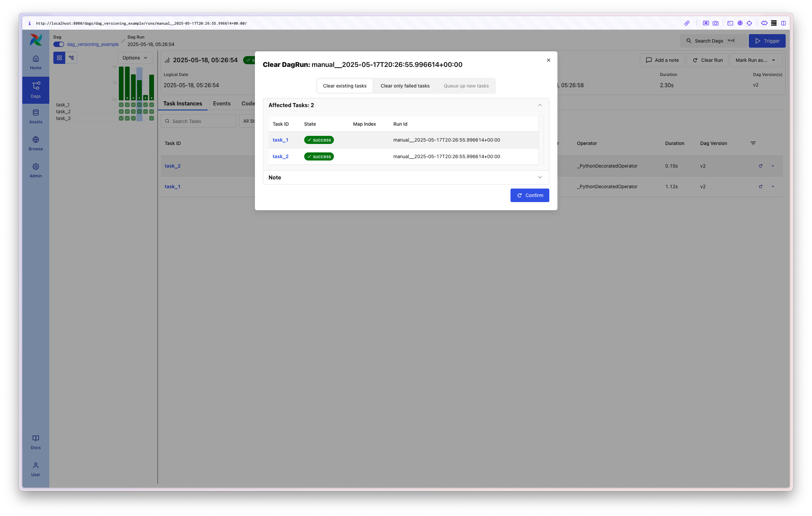This screenshot has height=516, width=812.
Task: Clear task_2 using its refresh icon
Action: tap(760, 166)
